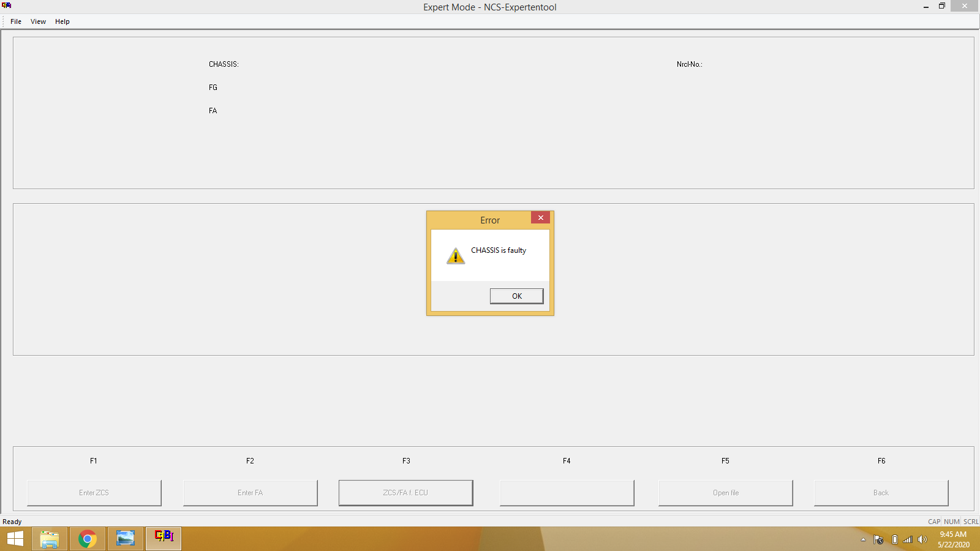
Task: Click the FG label
Action: (213, 88)
